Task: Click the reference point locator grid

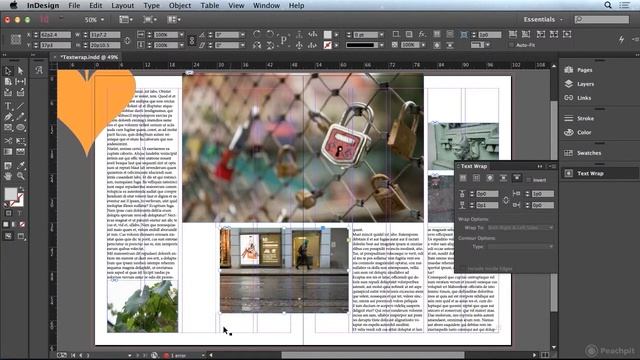Action: tap(16, 40)
